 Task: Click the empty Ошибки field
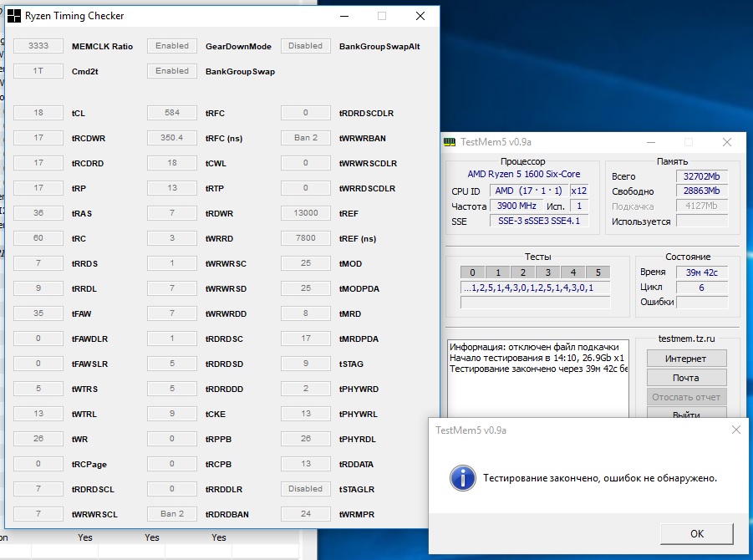pyautogui.click(x=702, y=302)
